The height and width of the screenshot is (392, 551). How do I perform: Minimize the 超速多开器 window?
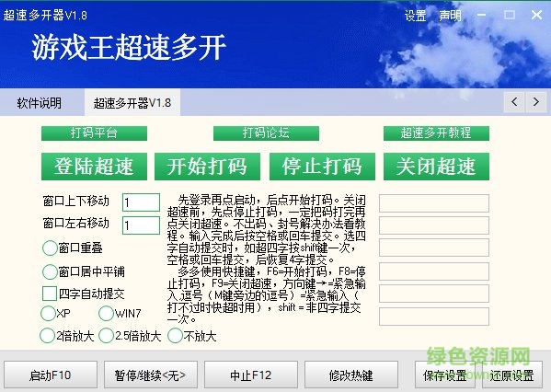pyautogui.click(x=482, y=15)
